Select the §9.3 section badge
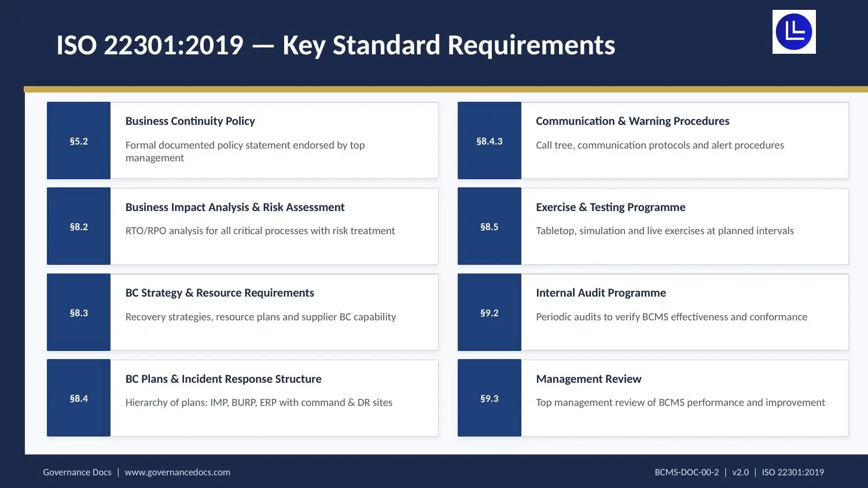The image size is (868, 488). pyautogui.click(x=489, y=398)
